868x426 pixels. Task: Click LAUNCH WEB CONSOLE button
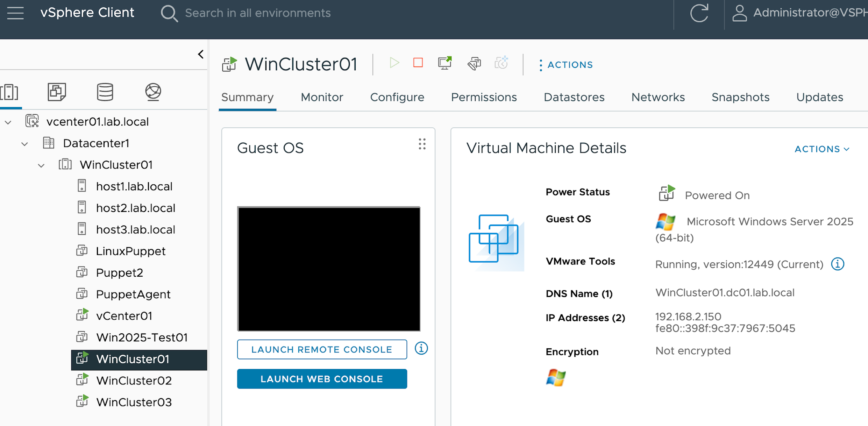click(322, 379)
